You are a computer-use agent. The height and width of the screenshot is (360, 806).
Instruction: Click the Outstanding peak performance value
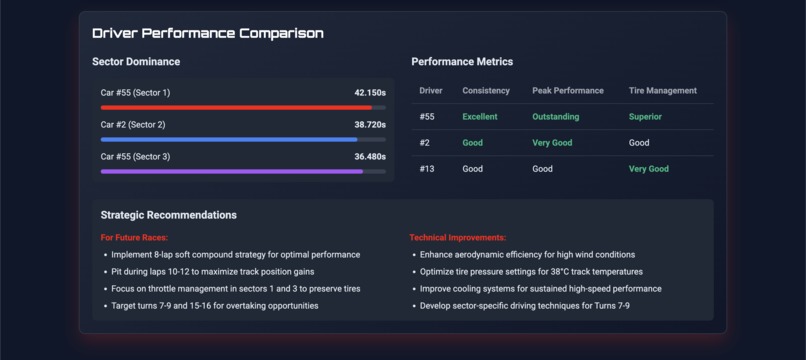[x=556, y=117]
